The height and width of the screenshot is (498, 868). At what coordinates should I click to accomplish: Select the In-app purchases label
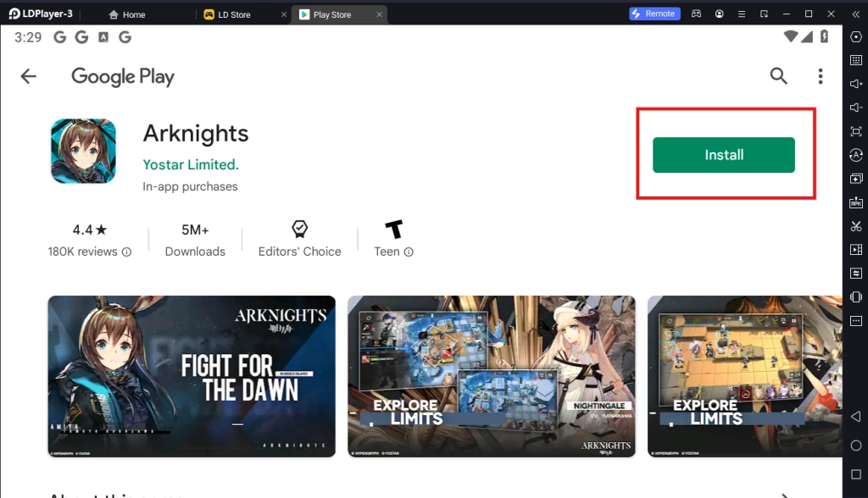(x=190, y=186)
